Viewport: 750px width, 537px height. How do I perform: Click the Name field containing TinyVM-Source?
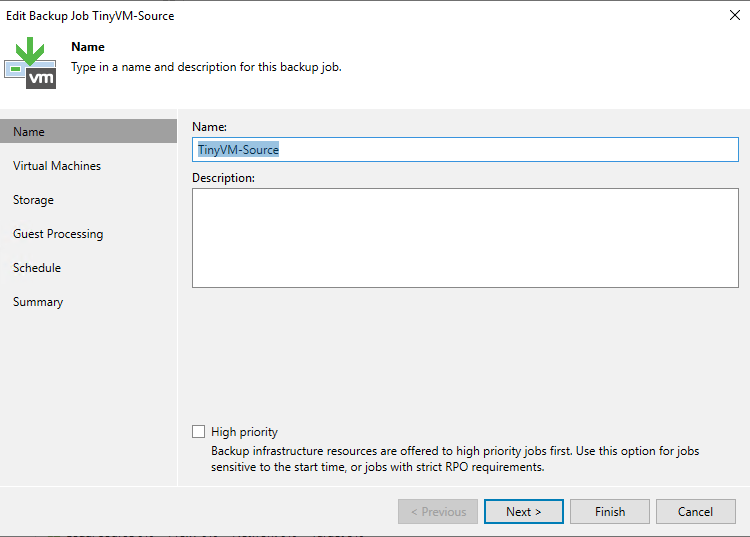[x=465, y=150]
